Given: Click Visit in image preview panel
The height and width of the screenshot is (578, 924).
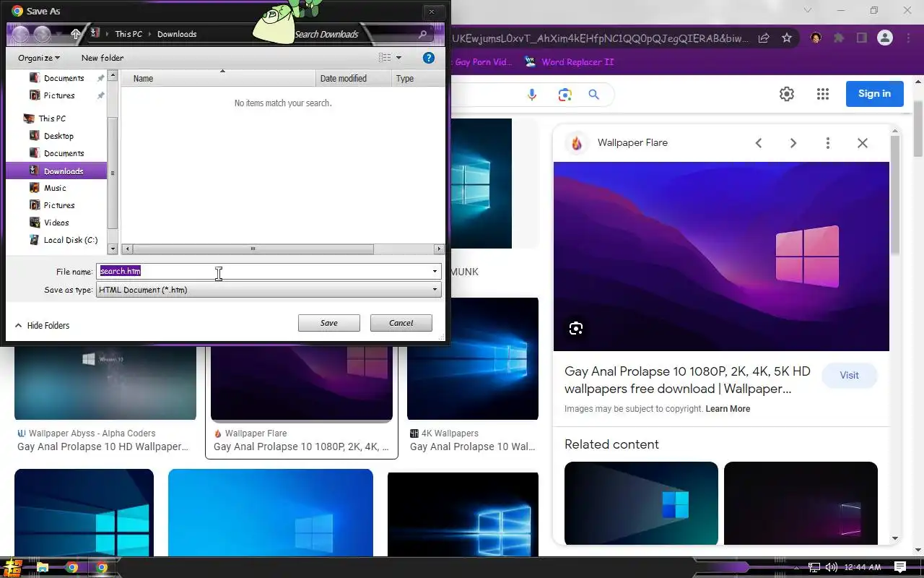Looking at the screenshot, I should click(x=850, y=376).
